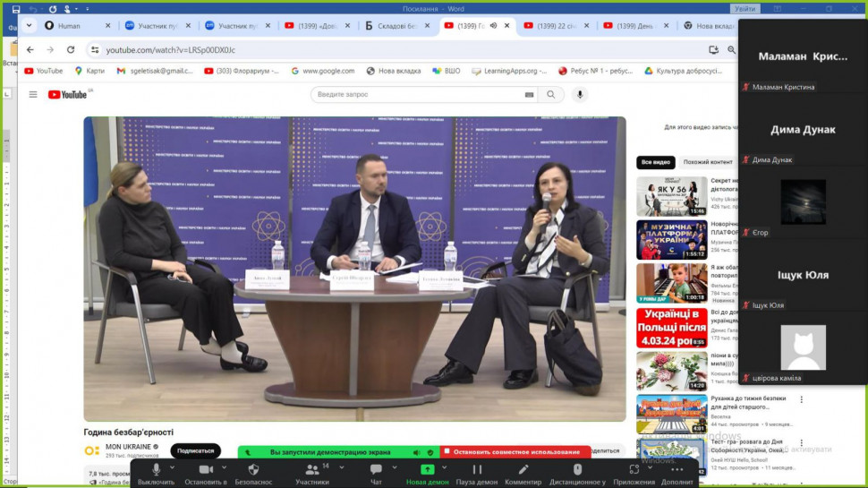Click the install/cast icon in the address bar

pos(713,50)
